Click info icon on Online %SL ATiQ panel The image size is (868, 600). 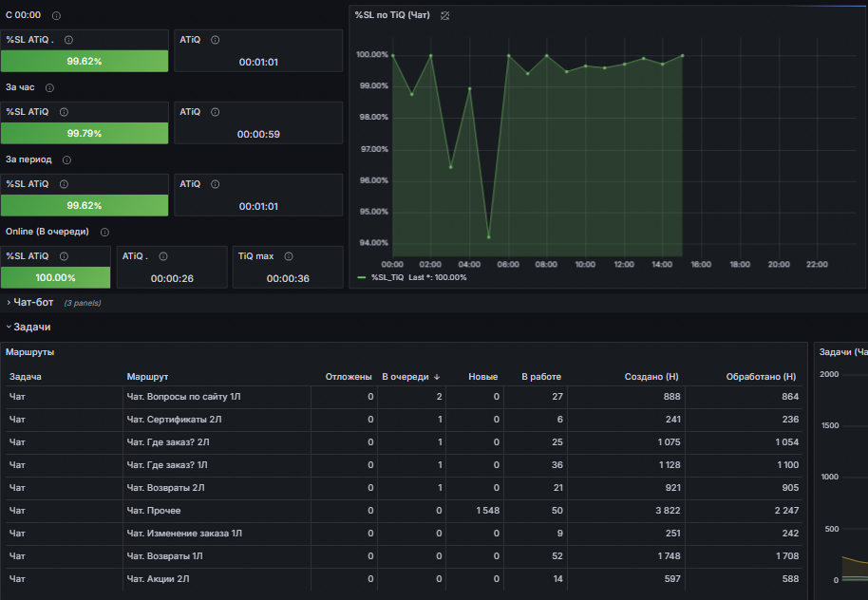tap(64, 256)
